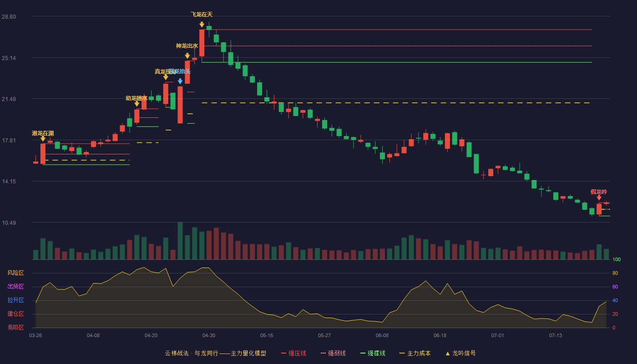Click the 04-08 date label

(93, 335)
